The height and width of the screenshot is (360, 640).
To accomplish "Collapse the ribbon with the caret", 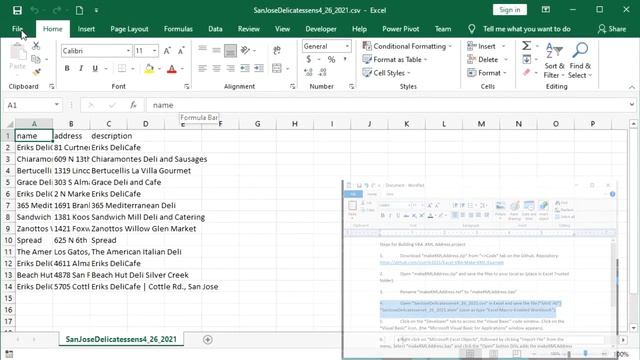I will click(632, 87).
